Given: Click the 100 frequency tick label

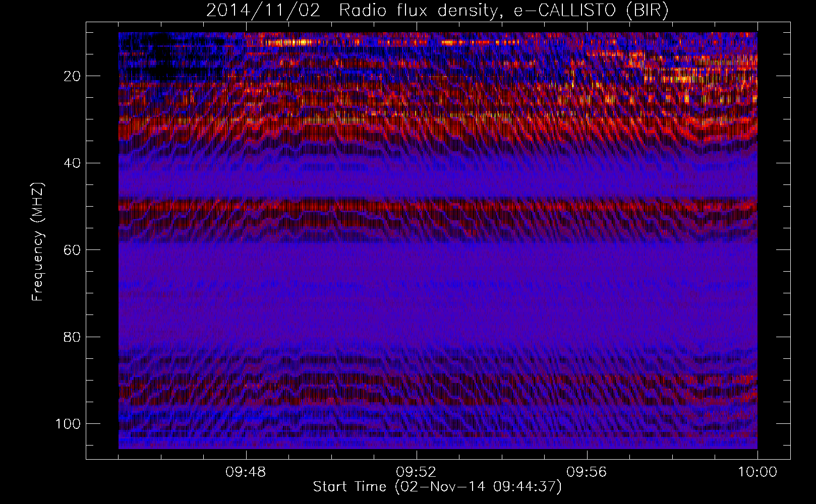Looking at the screenshot, I should [x=68, y=423].
